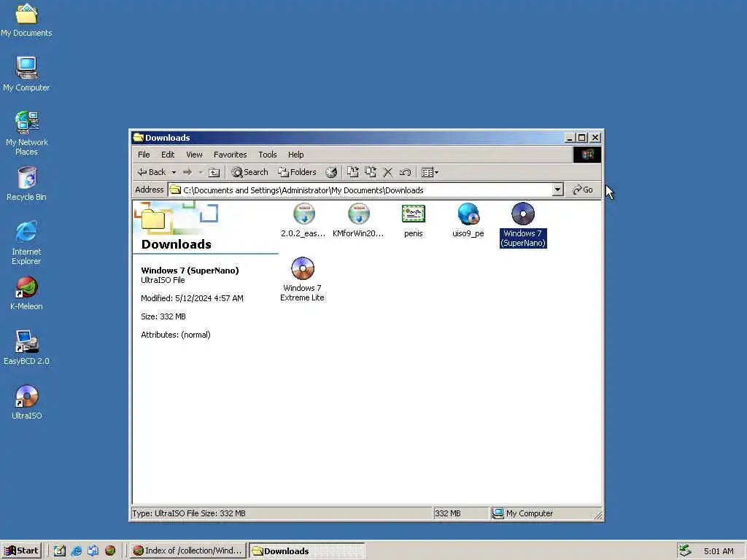This screenshot has width=747, height=560.
Task: Minimize the Downloads window
Action: click(569, 138)
